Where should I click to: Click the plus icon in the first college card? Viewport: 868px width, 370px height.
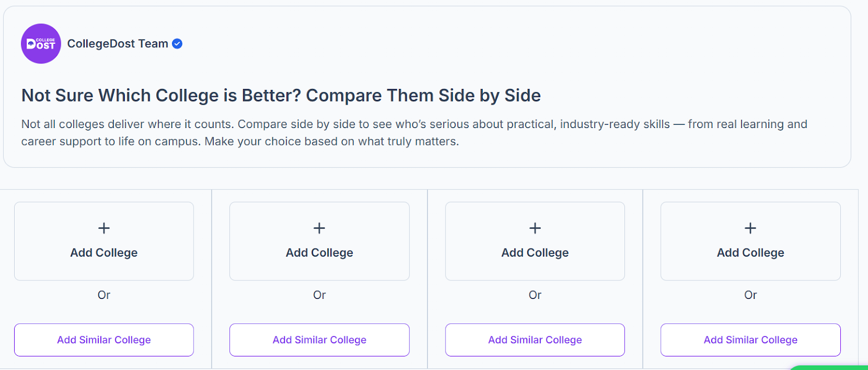coord(104,228)
